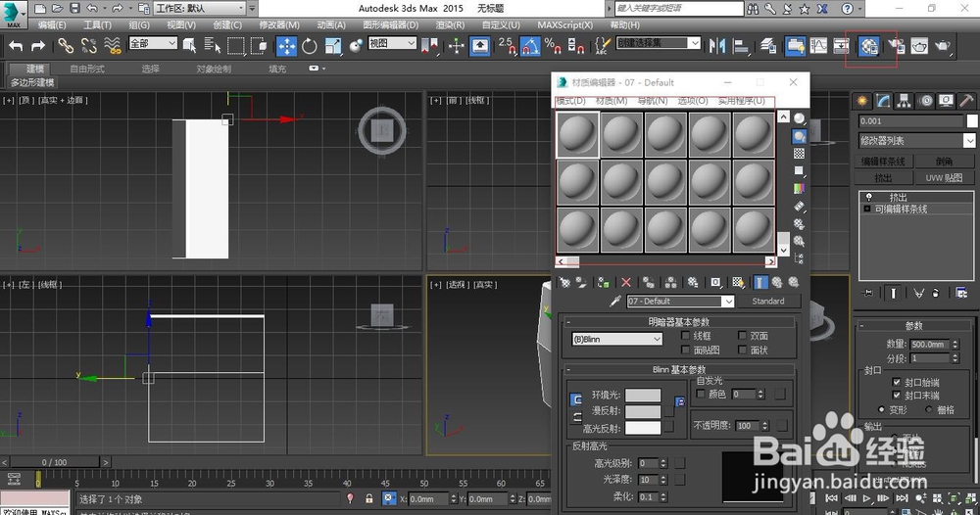Screen dimensions: 980x515
Task: Click the Undo arrow in main toolbar
Action: pos(16,46)
